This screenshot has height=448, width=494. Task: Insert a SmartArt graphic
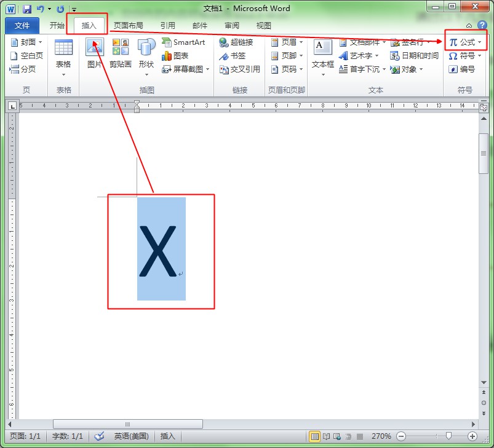183,42
